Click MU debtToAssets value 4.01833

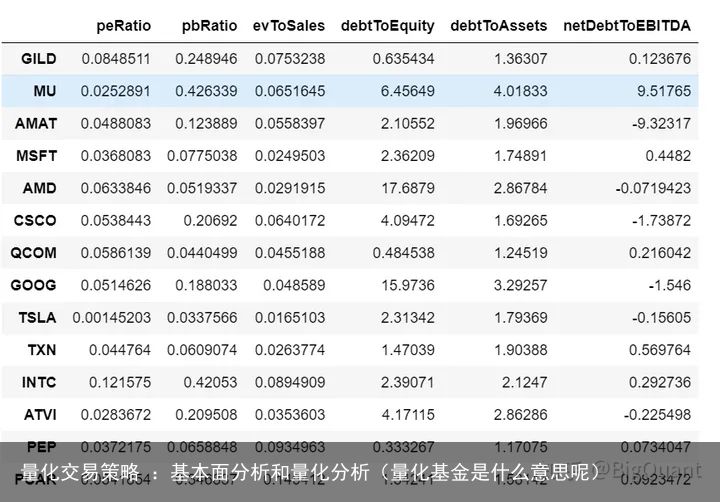[521, 91]
